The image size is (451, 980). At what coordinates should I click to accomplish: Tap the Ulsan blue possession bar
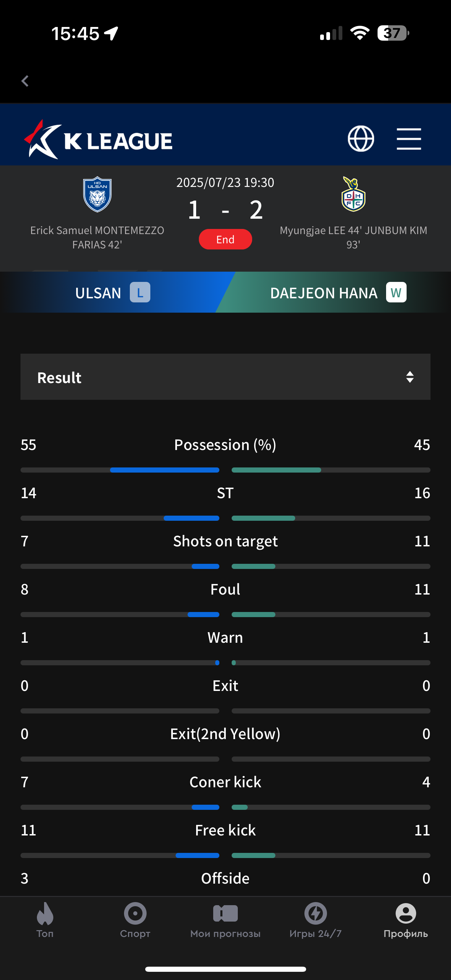point(164,470)
